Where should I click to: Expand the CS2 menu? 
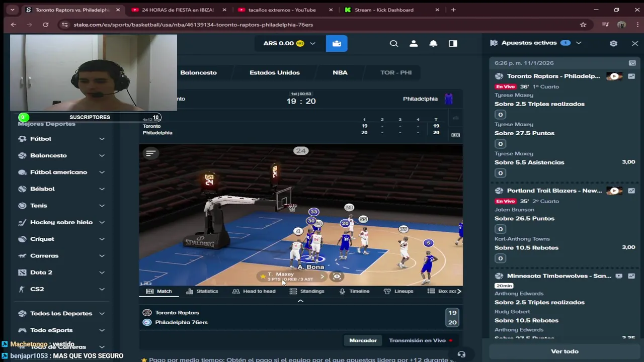click(102, 289)
